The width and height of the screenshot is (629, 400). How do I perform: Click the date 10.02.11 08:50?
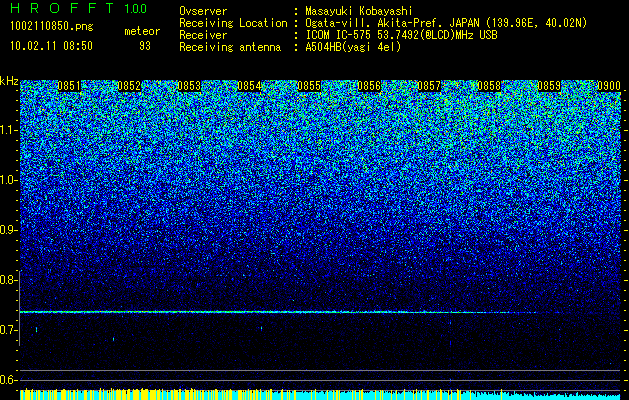click(51, 46)
